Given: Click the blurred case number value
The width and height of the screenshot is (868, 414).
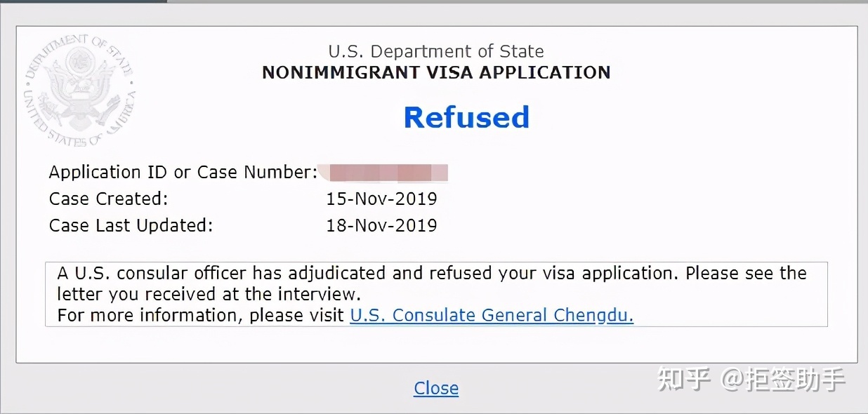Looking at the screenshot, I should point(383,172).
